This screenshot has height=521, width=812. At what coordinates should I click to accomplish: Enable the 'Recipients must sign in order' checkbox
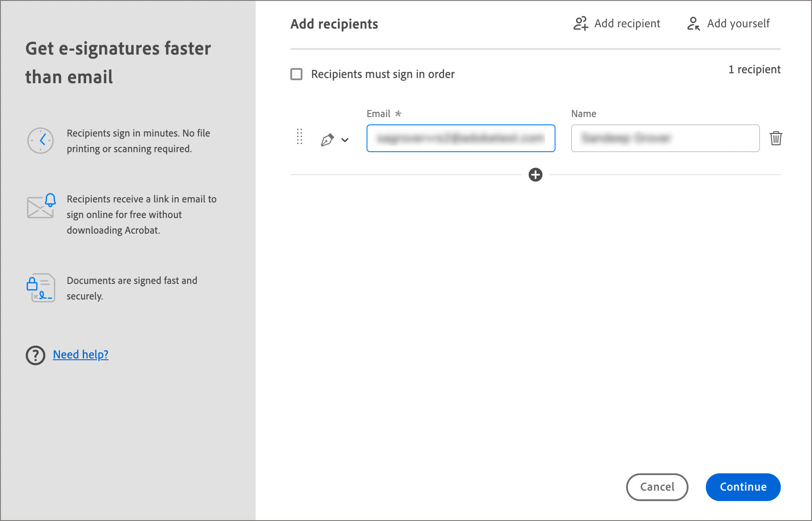click(296, 74)
